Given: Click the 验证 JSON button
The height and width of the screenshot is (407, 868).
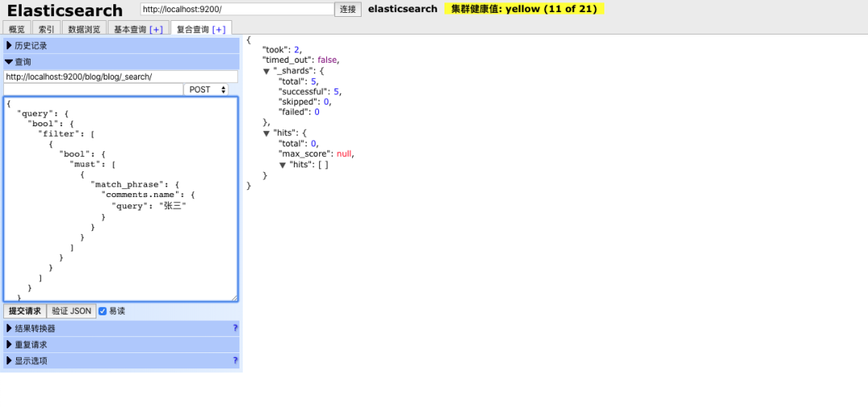Looking at the screenshot, I should (x=72, y=311).
